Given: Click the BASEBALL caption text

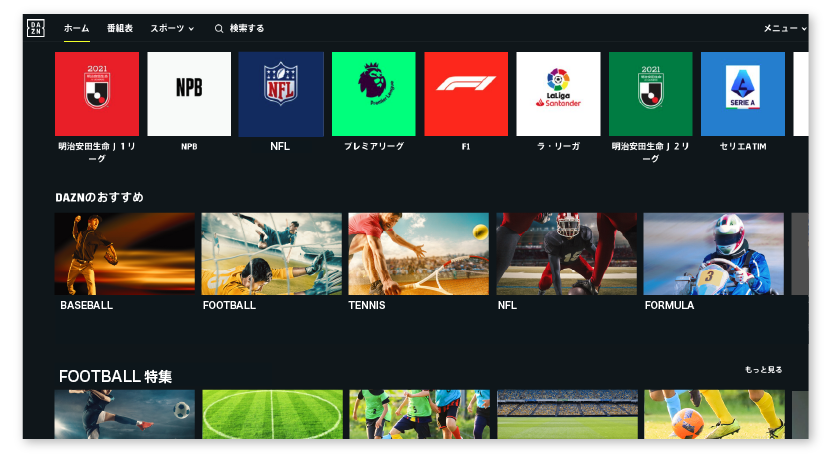Looking at the screenshot, I should pos(86,305).
